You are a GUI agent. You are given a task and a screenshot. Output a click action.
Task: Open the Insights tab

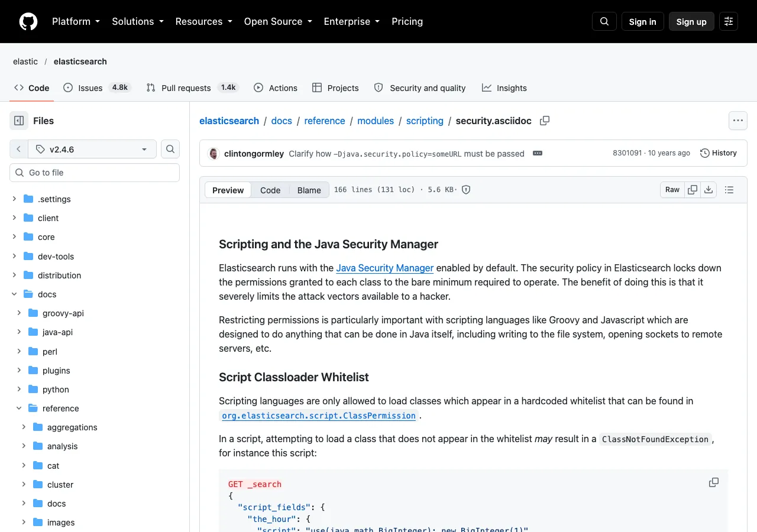coord(504,87)
